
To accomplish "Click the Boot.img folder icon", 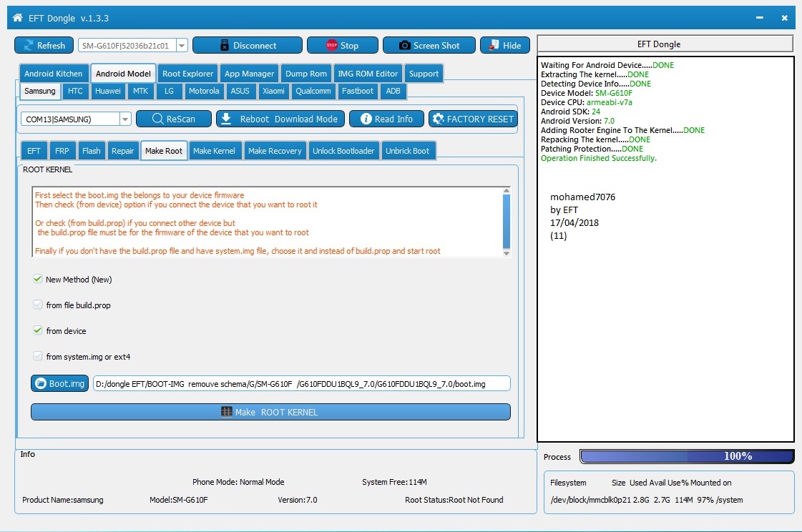I will point(41,383).
